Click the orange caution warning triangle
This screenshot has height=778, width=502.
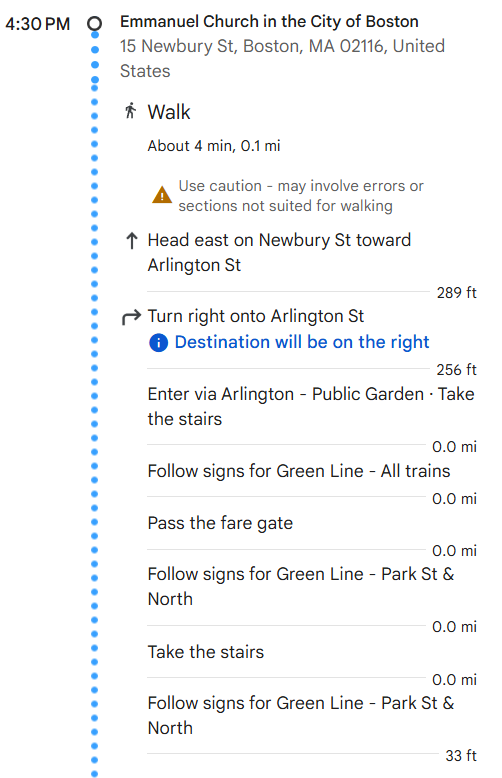[162, 195]
